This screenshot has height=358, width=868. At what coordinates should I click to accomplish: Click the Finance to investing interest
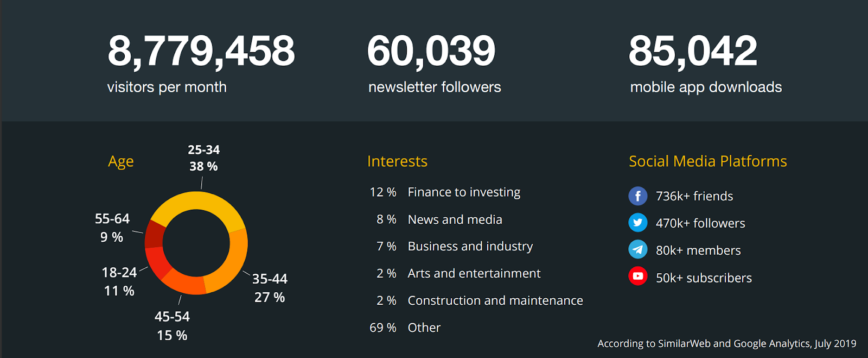click(464, 192)
